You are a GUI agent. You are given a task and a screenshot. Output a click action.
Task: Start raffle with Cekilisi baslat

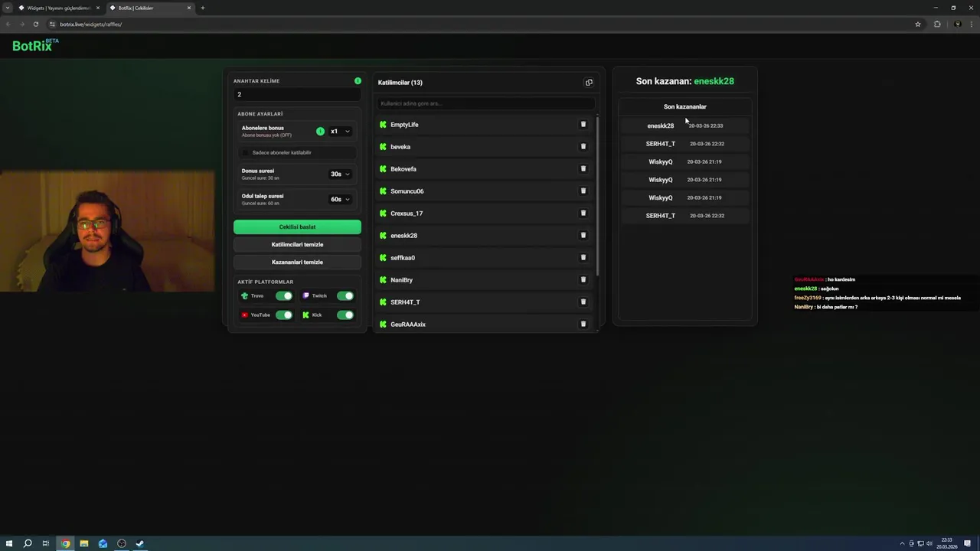click(x=297, y=227)
